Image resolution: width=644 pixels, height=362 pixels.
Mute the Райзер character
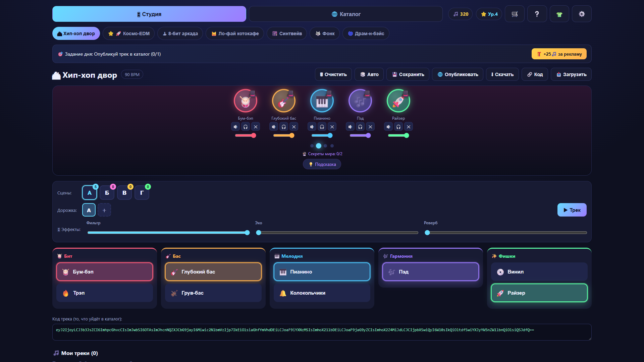pos(388,127)
